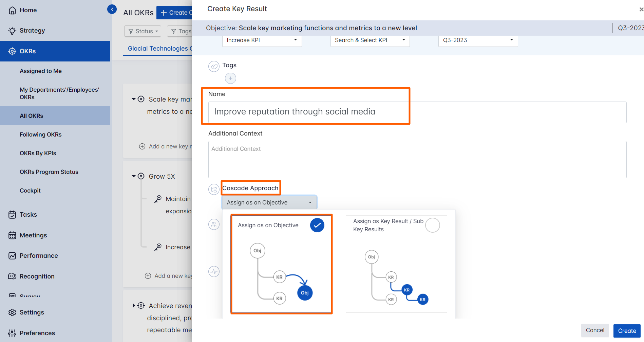Open the Search & Select KPI dropdown
Image resolution: width=644 pixels, height=342 pixels.
click(x=370, y=40)
